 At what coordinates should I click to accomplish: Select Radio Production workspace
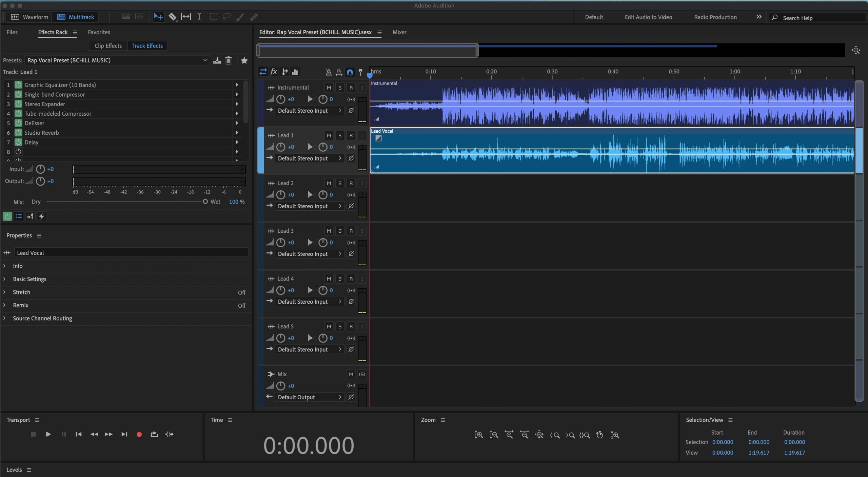[715, 17]
